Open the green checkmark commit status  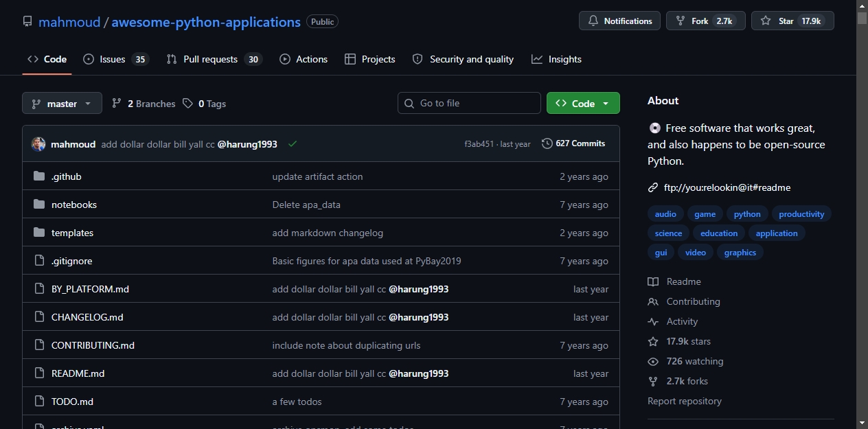click(293, 144)
